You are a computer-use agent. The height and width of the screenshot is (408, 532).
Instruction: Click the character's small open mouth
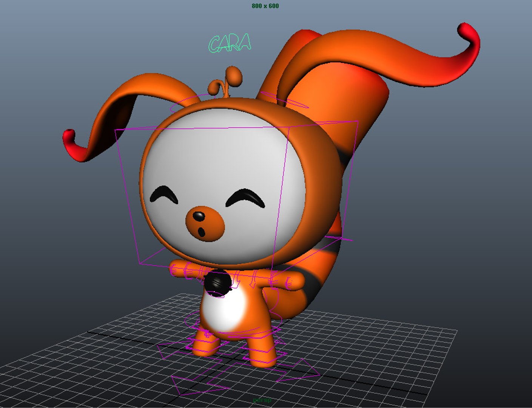[x=202, y=231]
